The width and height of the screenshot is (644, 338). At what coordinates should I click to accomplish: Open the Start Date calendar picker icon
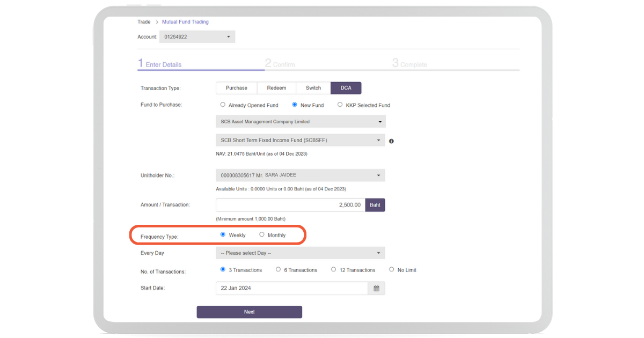coord(376,289)
